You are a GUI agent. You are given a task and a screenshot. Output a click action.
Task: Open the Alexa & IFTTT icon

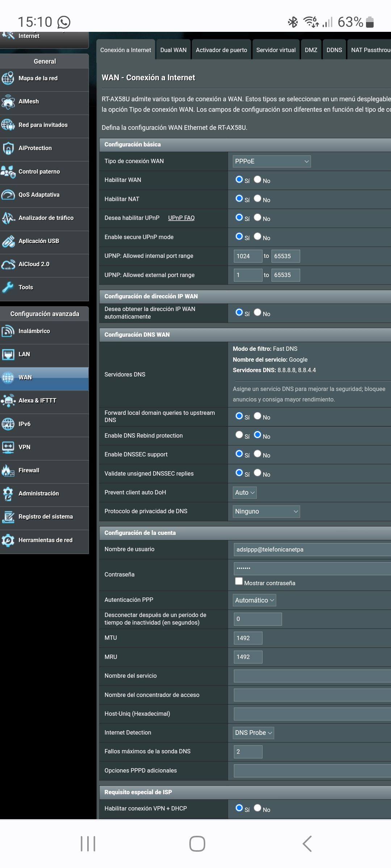tap(8, 400)
